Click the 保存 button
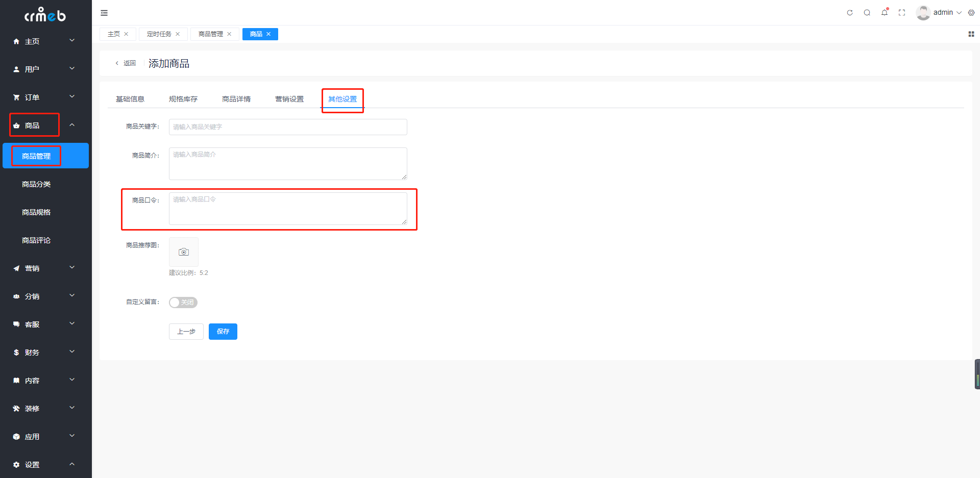980x478 pixels. click(x=223, y=332)
